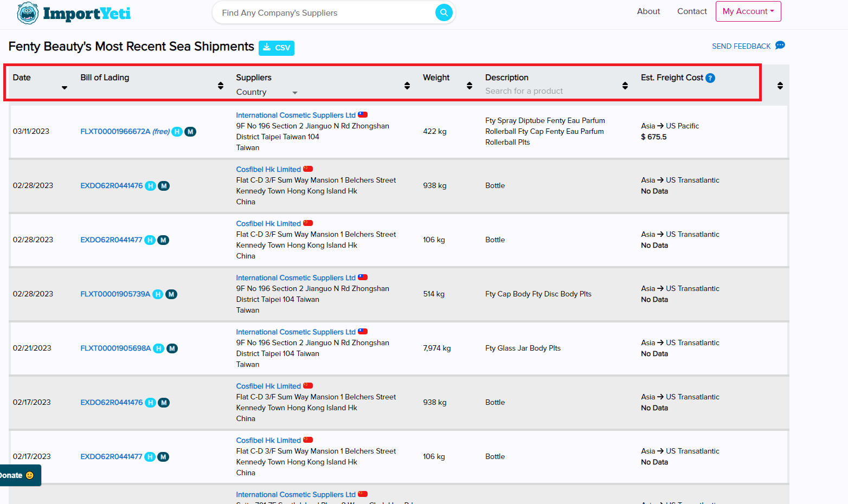Open EXDO62R0441476 dated 02/17/2023
Screen dimensions: 848x504
pos(112,403)
